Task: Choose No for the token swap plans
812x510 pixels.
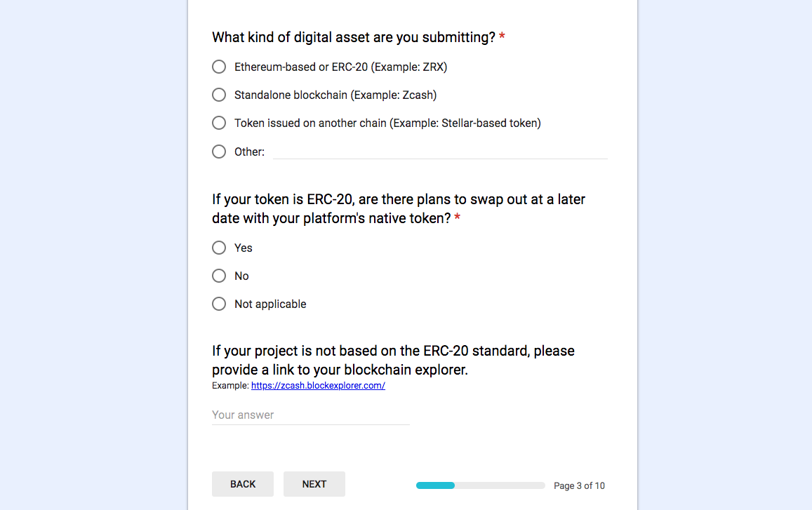Action: point(219,276)
